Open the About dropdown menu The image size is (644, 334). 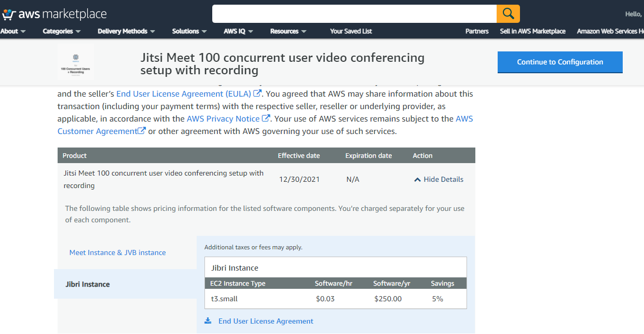13,31
